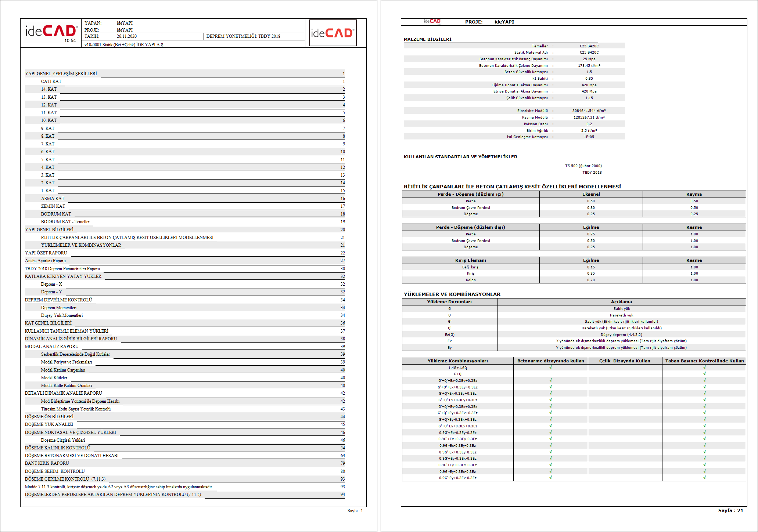Image resolution: width=758 pixels, height=532 pixels.
Task: Select the Deprem - X contents entry
Action: point(51,284)
